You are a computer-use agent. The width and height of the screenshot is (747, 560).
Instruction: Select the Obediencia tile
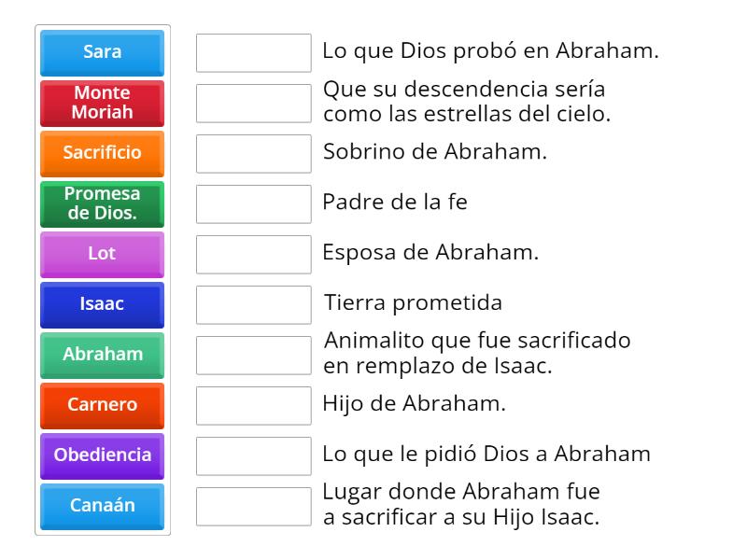102,456
